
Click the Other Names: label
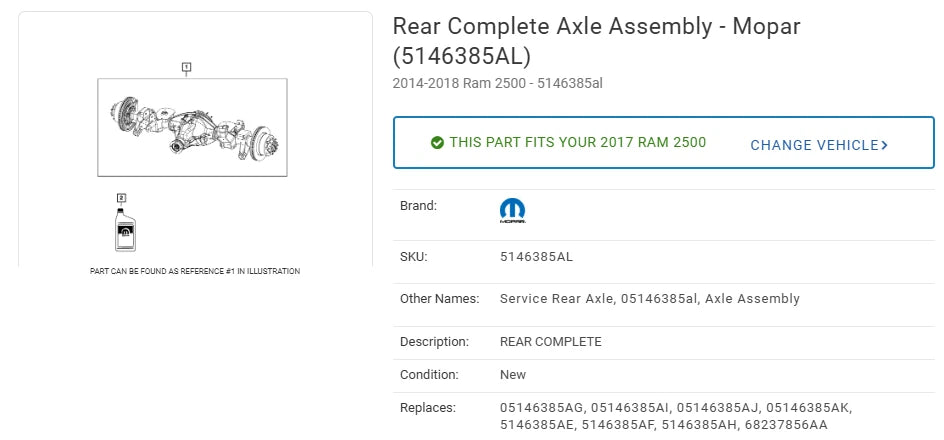coord(439,299)
